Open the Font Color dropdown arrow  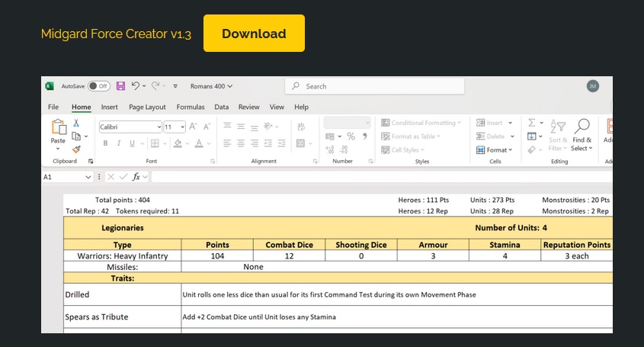209,143
